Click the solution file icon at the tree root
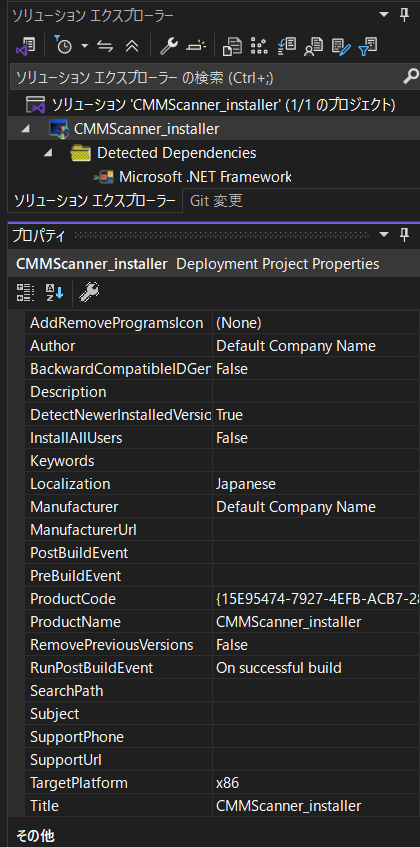Viewport: 420px width, 847px height. (36, 105)
